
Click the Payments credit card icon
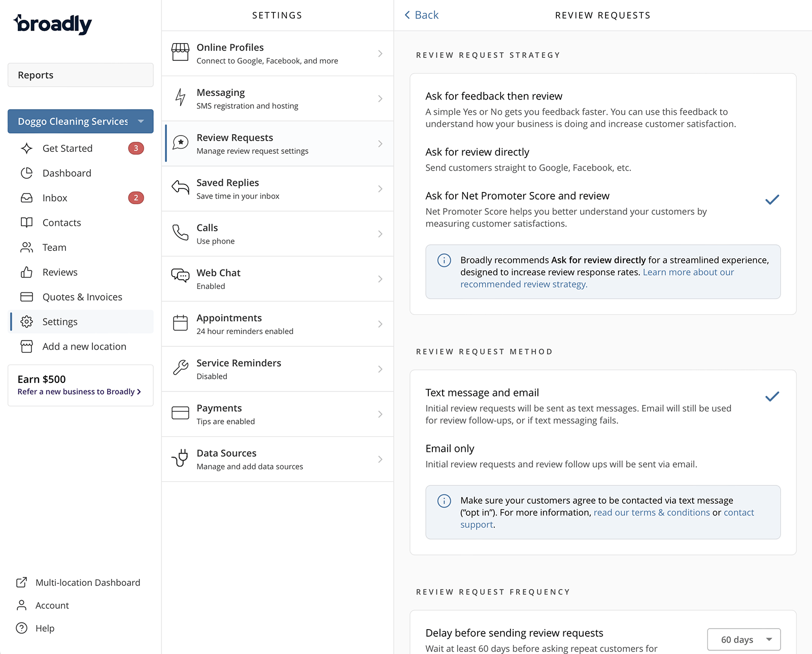click(180, 413)
